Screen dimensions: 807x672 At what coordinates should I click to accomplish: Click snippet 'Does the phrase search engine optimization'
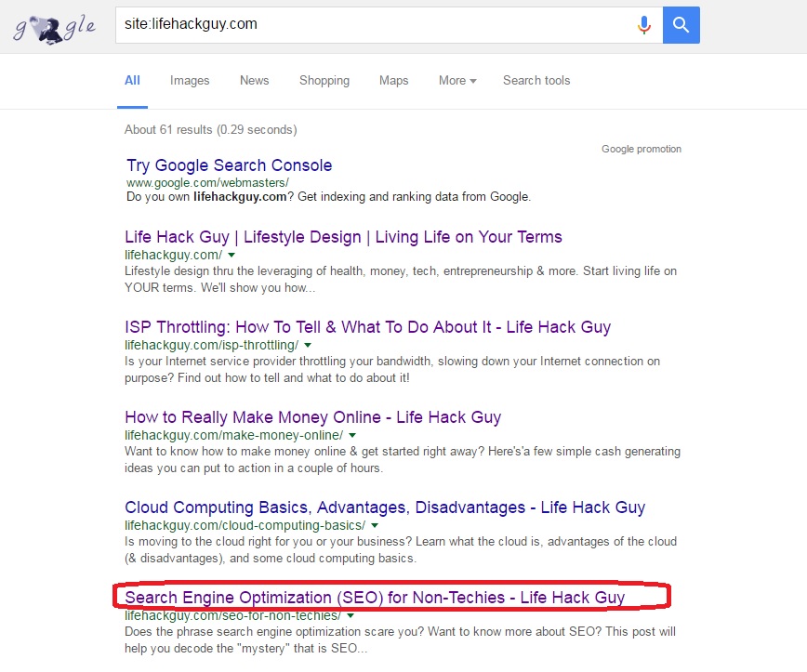pos(400,639)
